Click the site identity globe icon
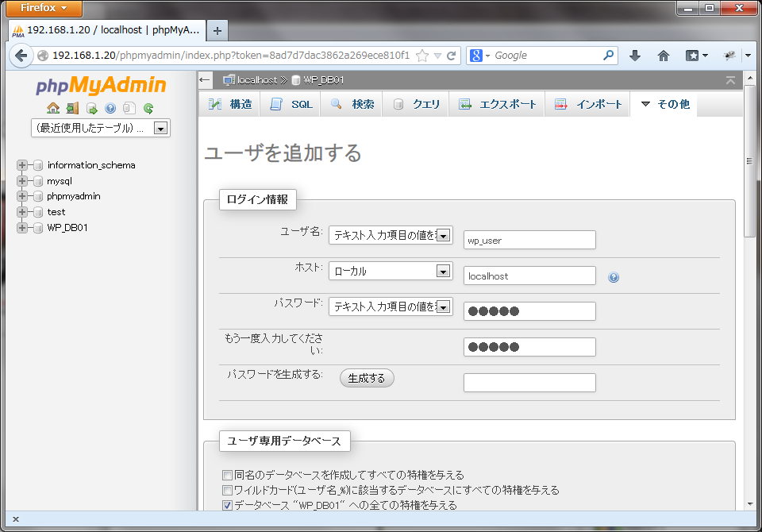The width and height of the screenshot is (762, 532). pos(43,56)
